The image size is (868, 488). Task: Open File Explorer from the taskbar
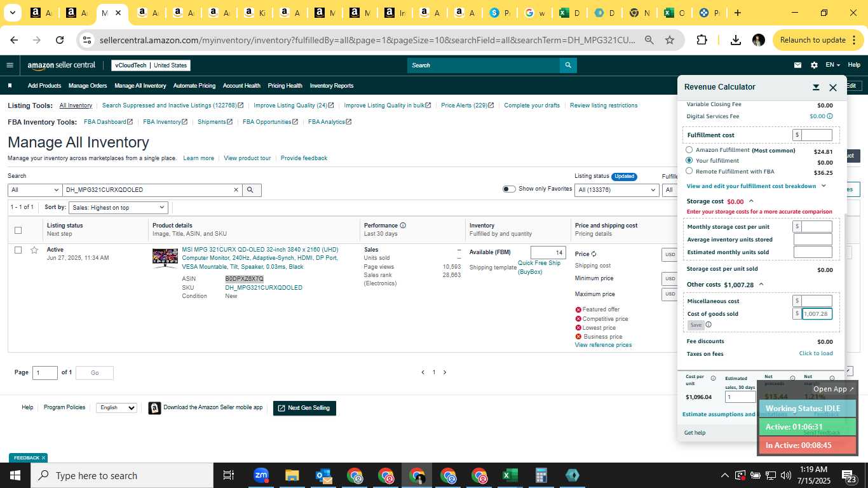click(x=292, y=475)
